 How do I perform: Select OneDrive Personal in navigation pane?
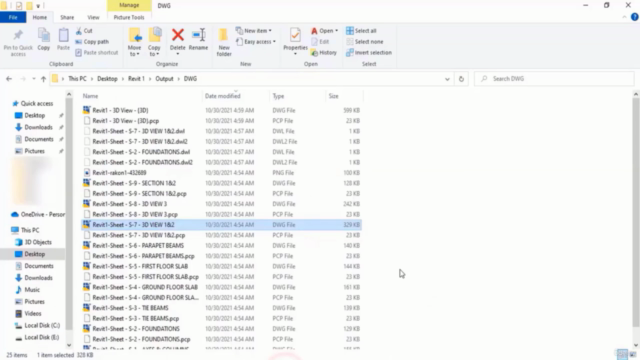(x=38, y=214)
